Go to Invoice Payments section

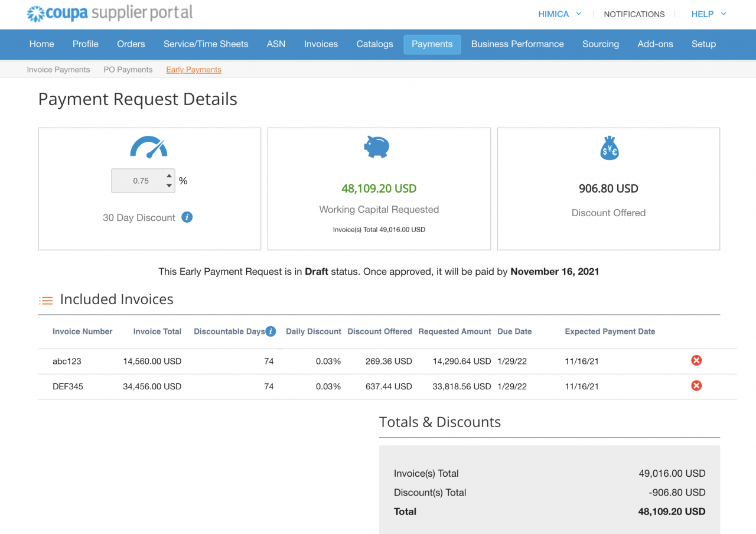pyautogui.click(x=58, y=69)
